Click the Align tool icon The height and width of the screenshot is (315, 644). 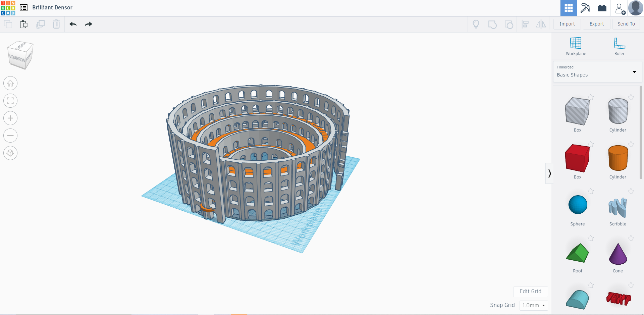click(525, 24)
